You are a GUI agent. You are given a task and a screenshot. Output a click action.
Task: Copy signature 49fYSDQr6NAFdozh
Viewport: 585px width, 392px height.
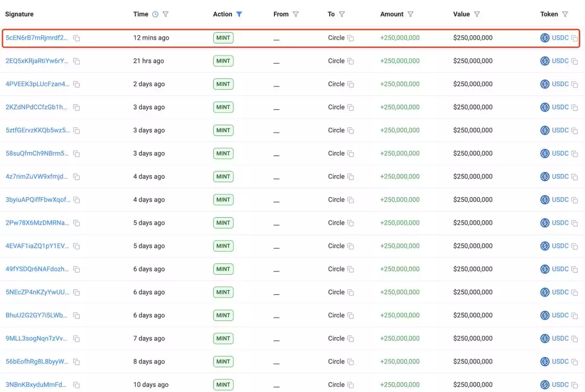(x=77, y=269)
